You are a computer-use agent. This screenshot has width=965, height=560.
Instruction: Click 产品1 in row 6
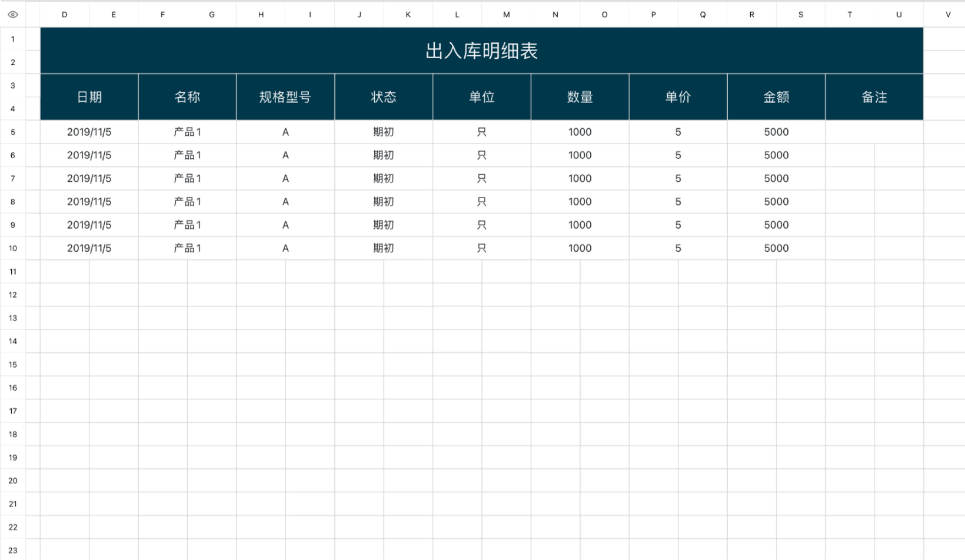pyautogui.click(x=187, y=155)
